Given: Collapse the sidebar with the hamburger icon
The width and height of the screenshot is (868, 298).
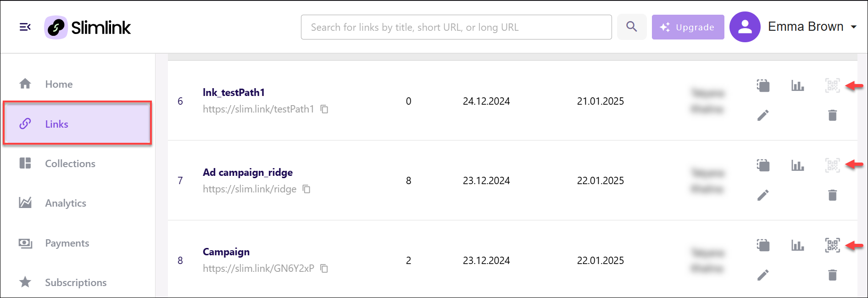Looking at the screenshot, I should click(25, 27).
